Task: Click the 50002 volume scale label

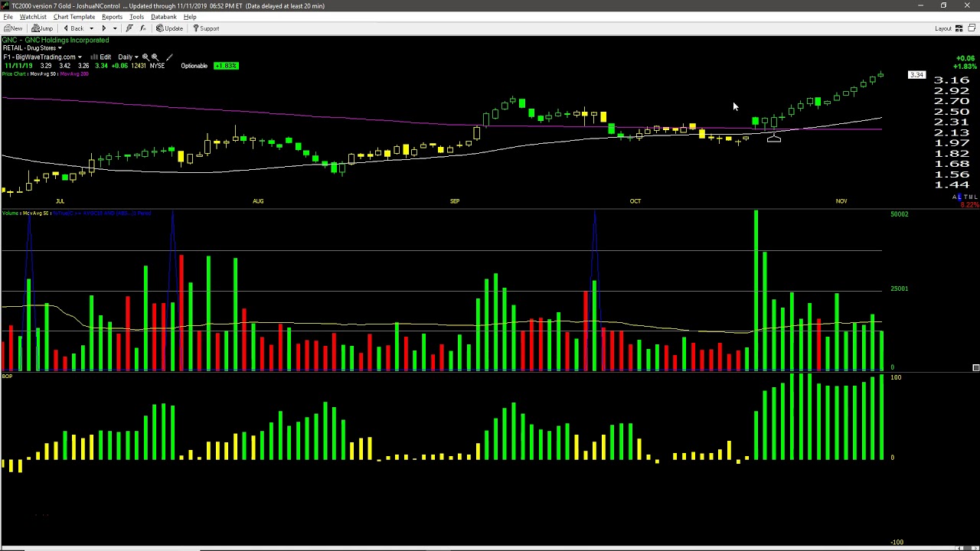Action: (x=900, y=214)
